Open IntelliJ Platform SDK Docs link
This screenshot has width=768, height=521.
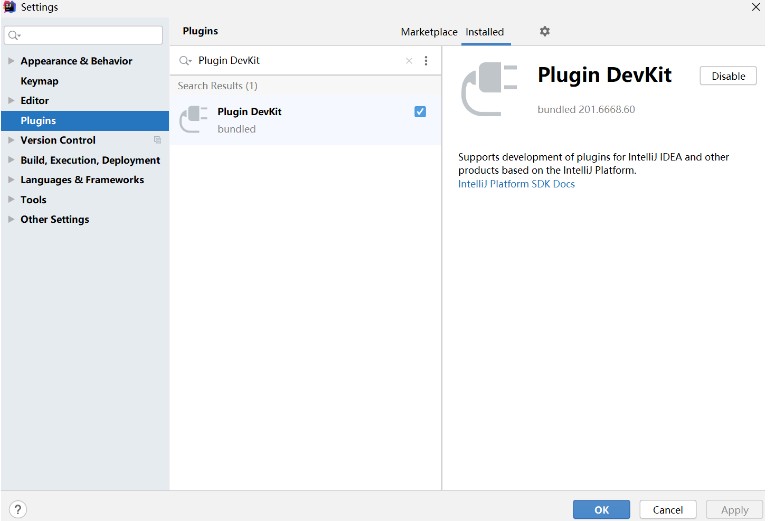[516, 184]
